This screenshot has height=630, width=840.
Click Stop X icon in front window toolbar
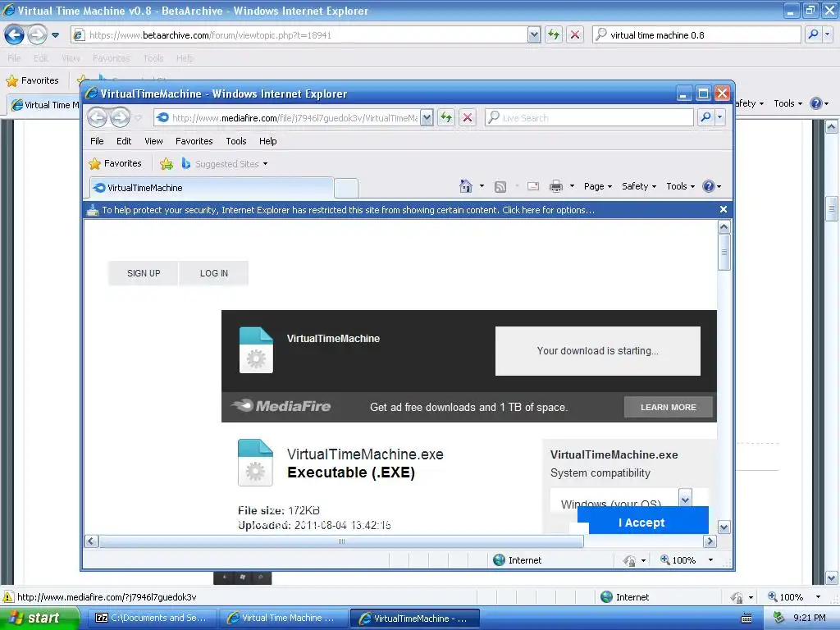pyautogui.click(x=467, y=117)
